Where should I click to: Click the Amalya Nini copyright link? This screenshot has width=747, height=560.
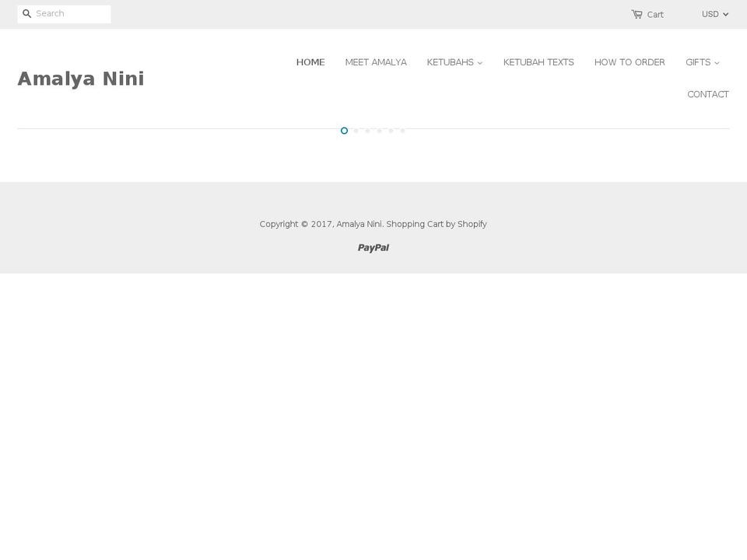[x=359, y=224]
